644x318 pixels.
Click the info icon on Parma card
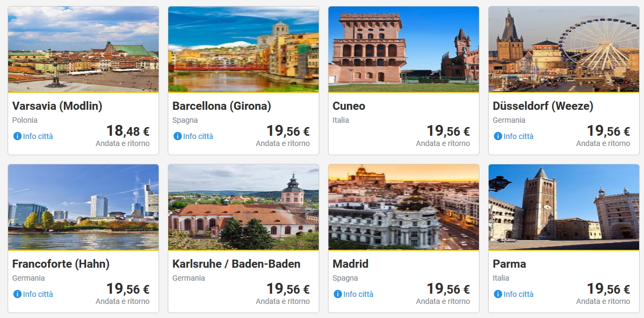point(498,294)
